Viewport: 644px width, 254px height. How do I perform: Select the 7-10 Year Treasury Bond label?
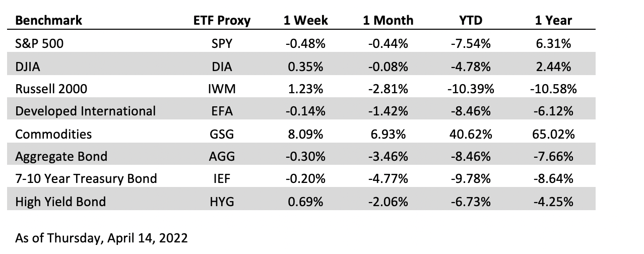[x=86, y=179]
